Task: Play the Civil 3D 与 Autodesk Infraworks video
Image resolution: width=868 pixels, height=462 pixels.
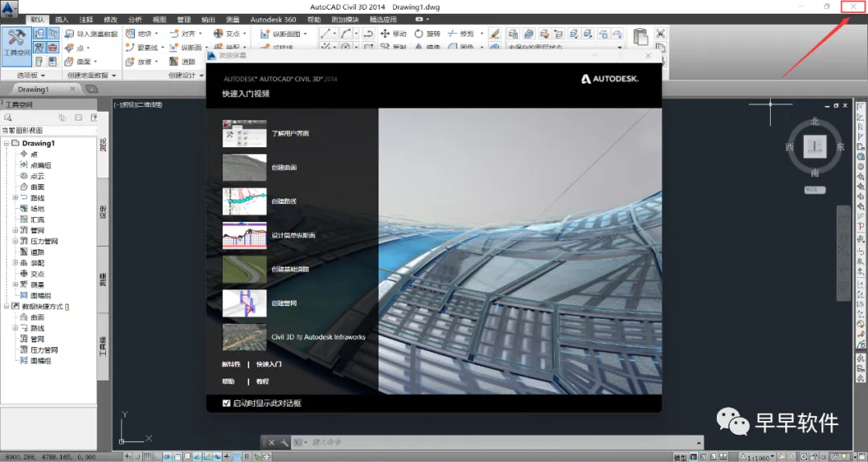Action: click(244, 337)
